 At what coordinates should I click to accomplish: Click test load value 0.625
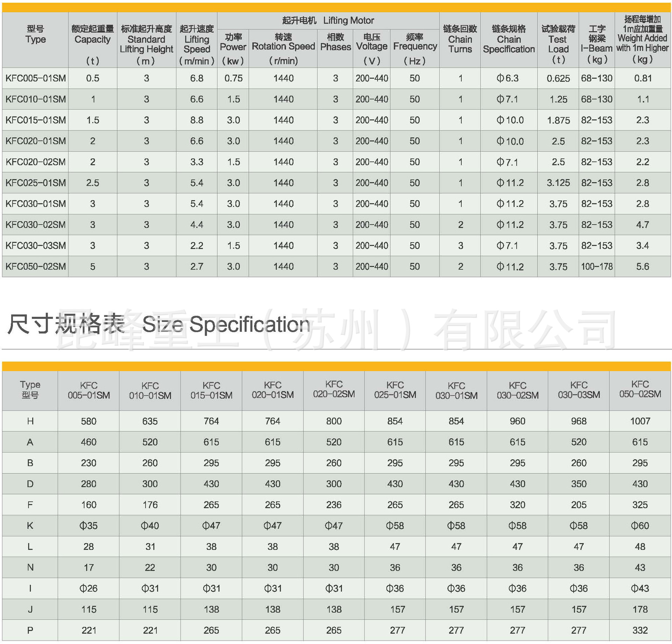tap(558, 78)
